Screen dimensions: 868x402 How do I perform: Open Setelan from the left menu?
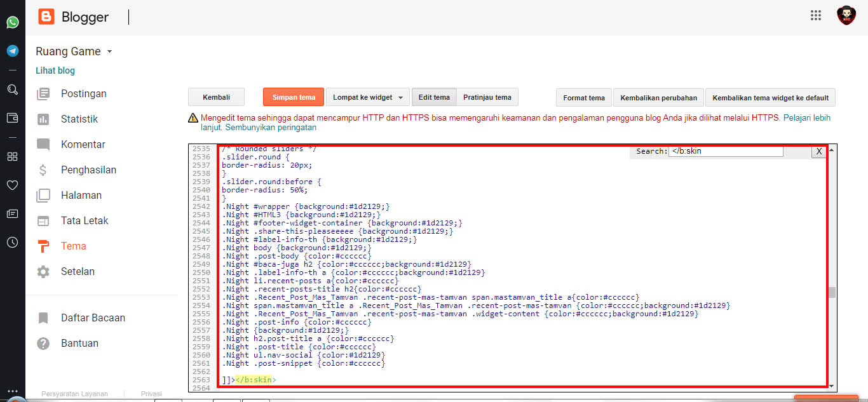click(x=78, y=272)
